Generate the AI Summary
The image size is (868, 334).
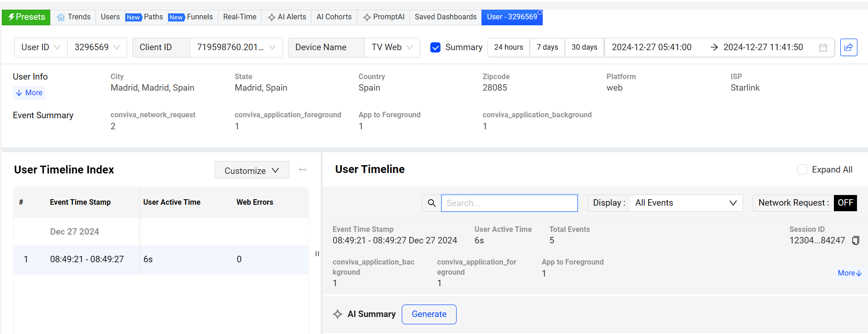(x=428, y=314)
